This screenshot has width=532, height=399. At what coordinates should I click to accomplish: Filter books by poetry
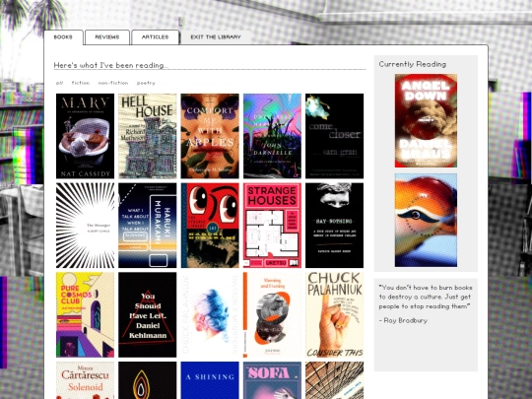pyautogui.click(x=146, y=83)
